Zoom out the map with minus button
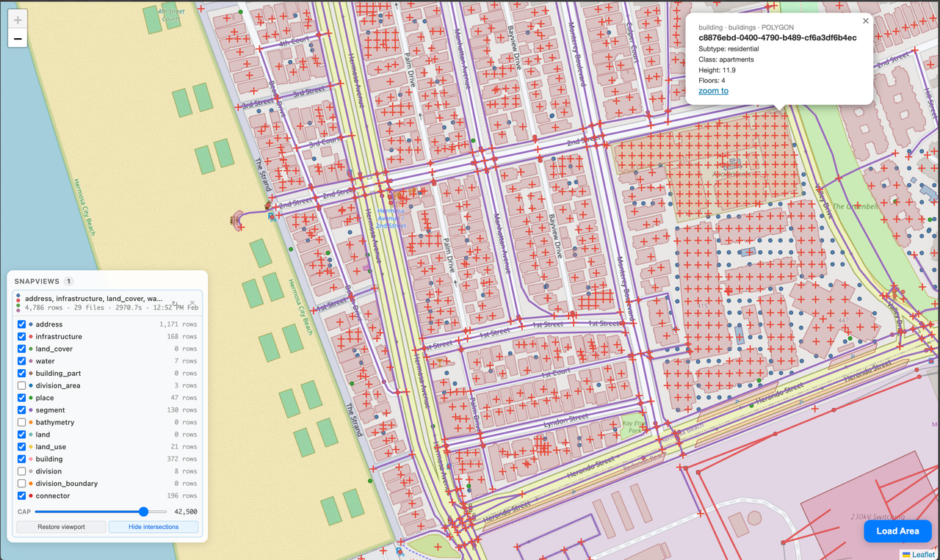940x560 pixels. 18,38
